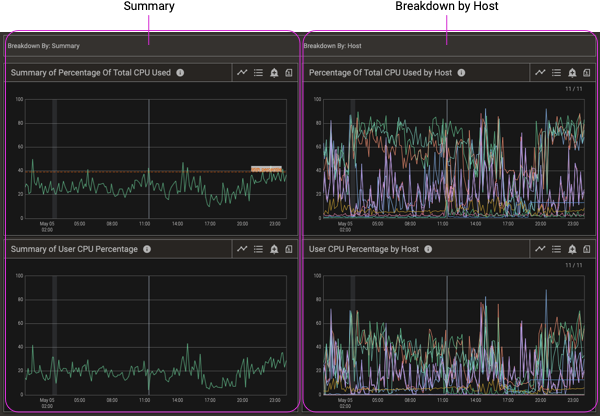This screenshot has width=600, height=416.
Task: Select the Breakdown By: Summary header
Action: coord(44,46)
